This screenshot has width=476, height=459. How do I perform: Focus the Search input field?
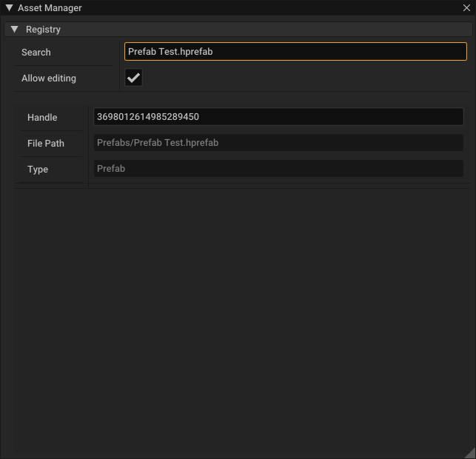pyautogui.click(x=295, y=52)
